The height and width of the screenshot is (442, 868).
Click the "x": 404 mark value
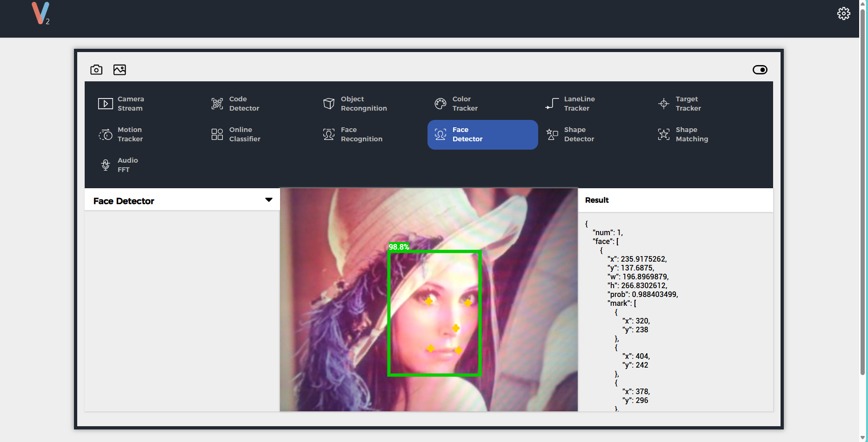[636, 356]
